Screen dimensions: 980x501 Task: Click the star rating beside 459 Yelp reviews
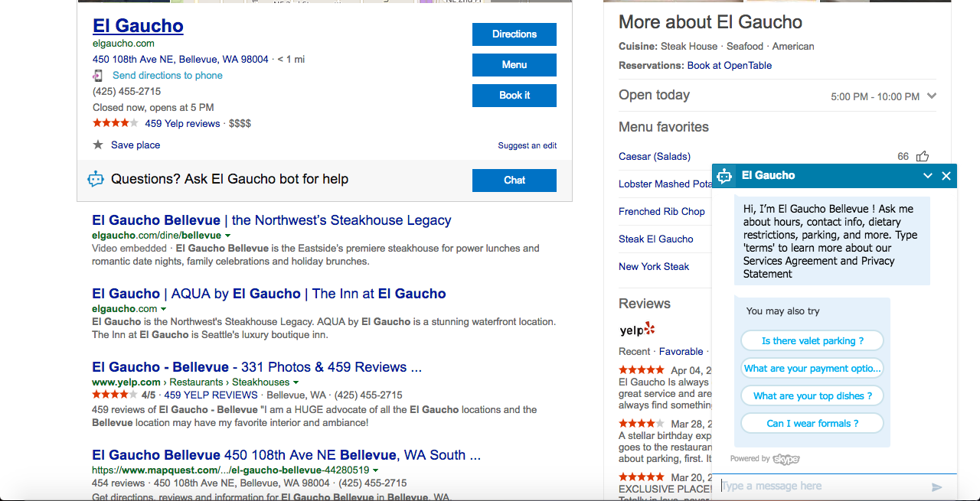click(116, 123)
